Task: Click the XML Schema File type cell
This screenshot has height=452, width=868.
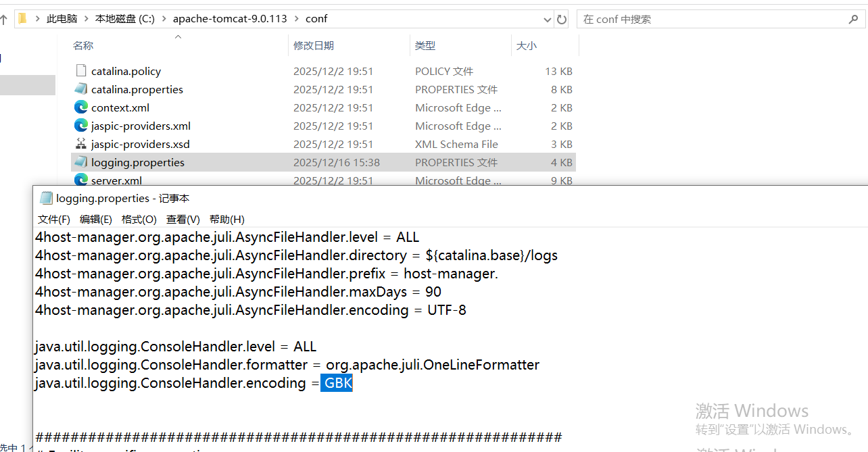Action: 456,144
